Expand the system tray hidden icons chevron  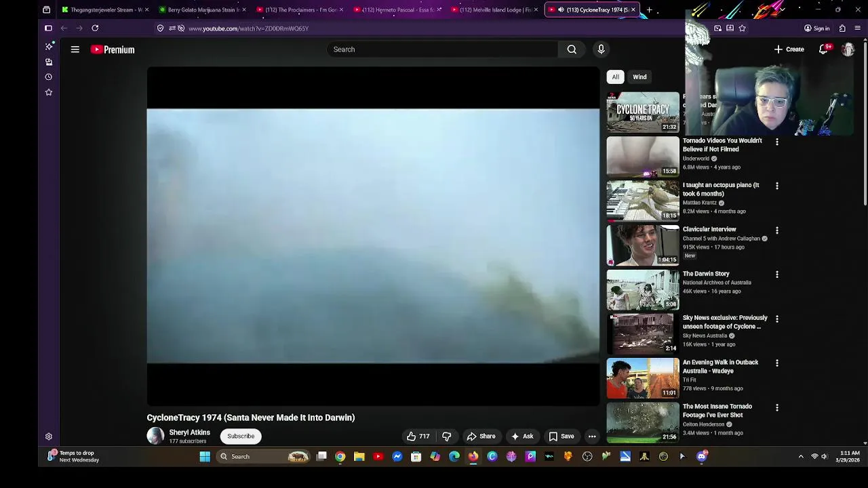coord(801,457)
